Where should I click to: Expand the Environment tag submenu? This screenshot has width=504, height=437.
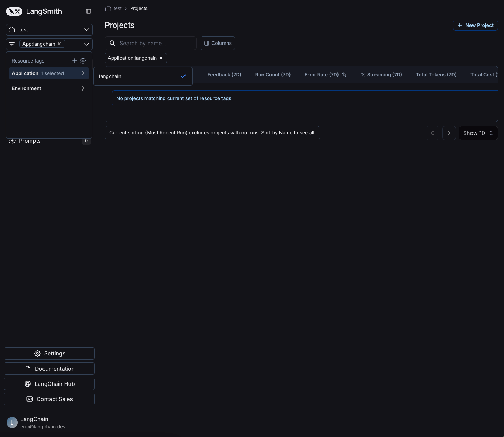tap(49, 88)
